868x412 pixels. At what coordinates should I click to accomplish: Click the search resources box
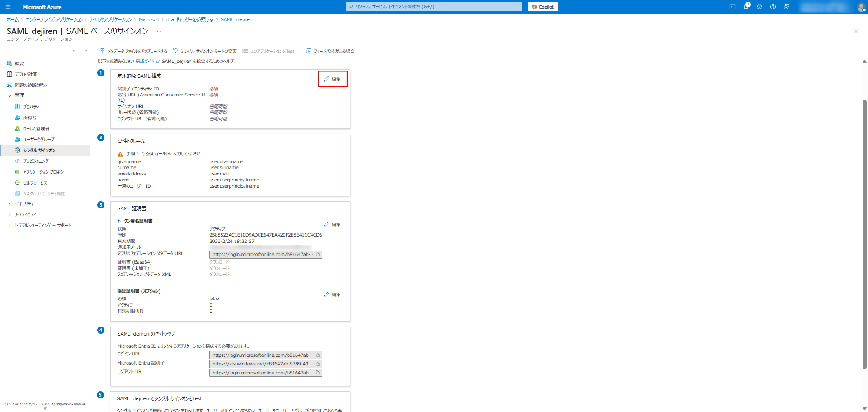(x=434, y=7)
